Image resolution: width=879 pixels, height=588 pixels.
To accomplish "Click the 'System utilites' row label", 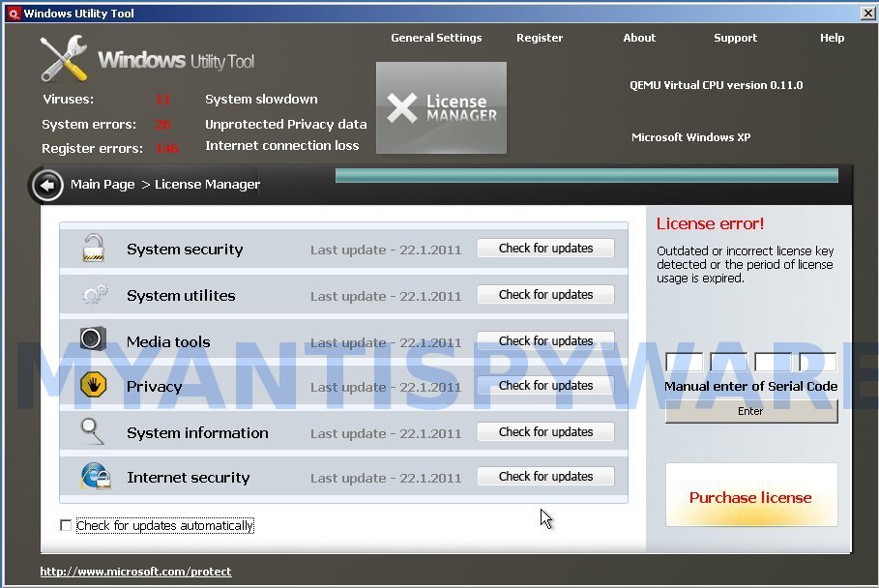I will (x=181, y=295).
